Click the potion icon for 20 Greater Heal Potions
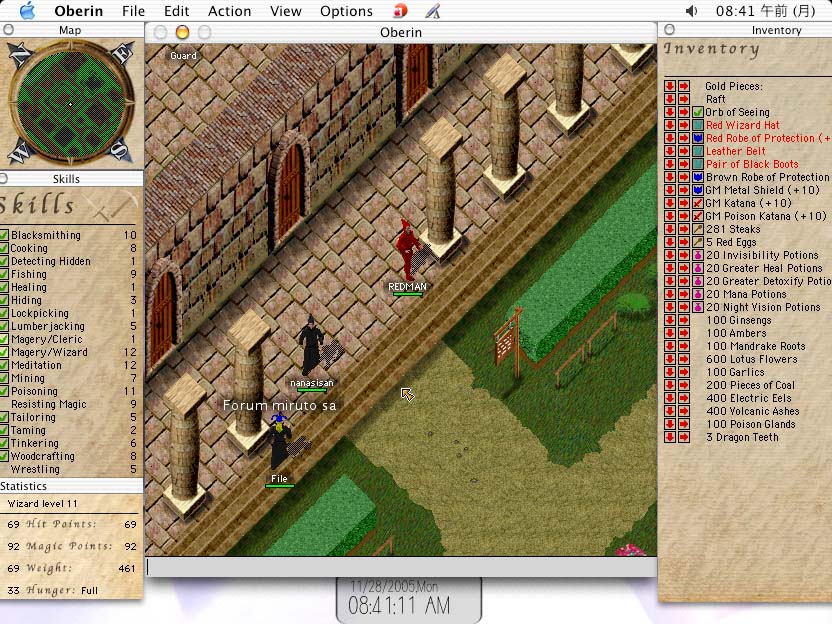 pos(698,268)
